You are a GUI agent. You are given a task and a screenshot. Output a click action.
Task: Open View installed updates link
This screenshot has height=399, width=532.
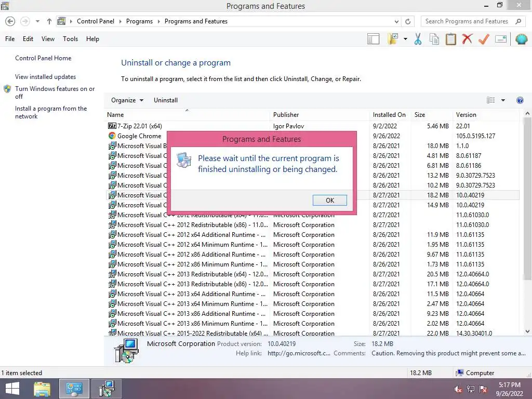tap(46, 77)
